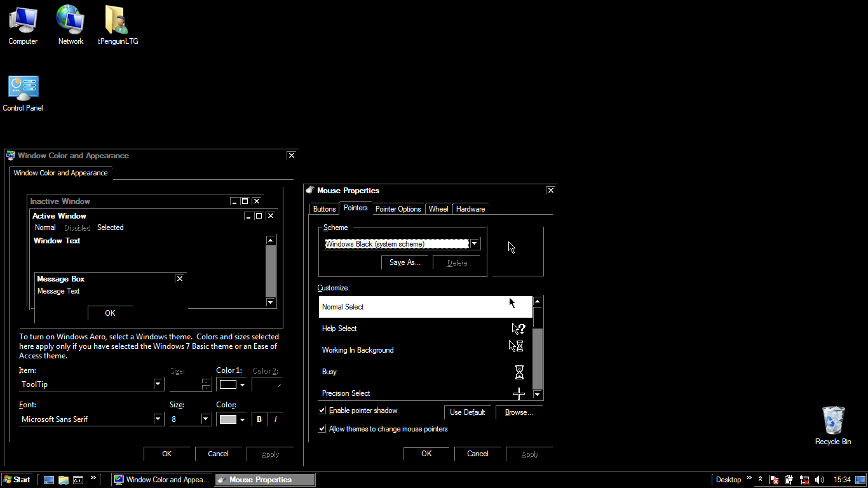The height and width of the screenshot is (488, 868).
Task: Click the preview Message Box OK button
Action: tap(110, 313)
